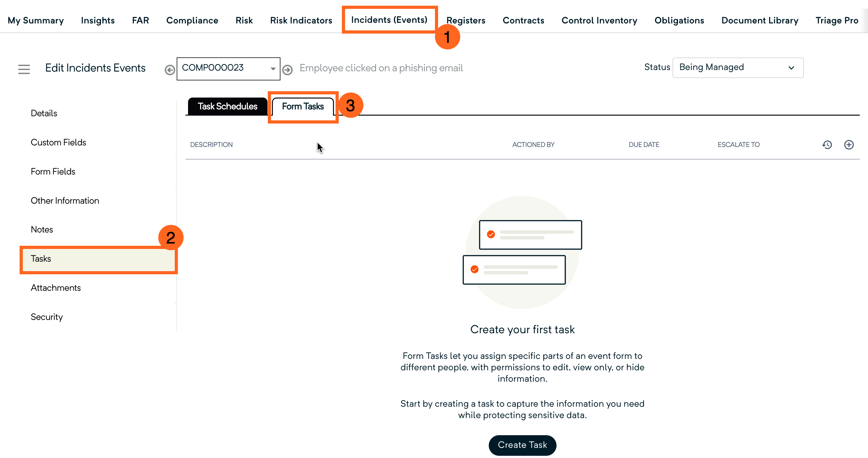Select the Form Tasks tab
Viewport: 868px width, 458px height.
point(303,106)
